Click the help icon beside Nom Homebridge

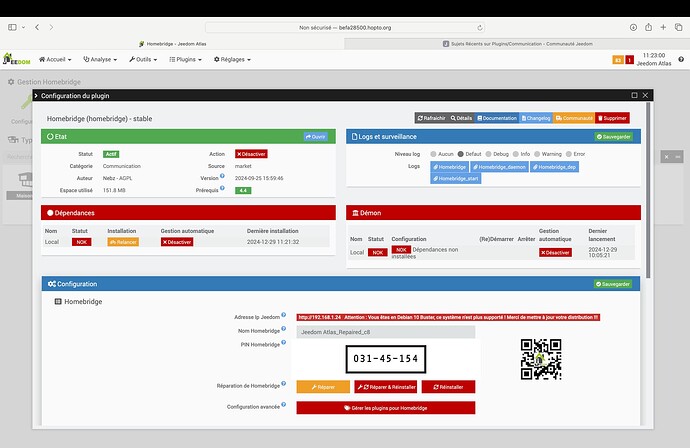click(283, 328)
